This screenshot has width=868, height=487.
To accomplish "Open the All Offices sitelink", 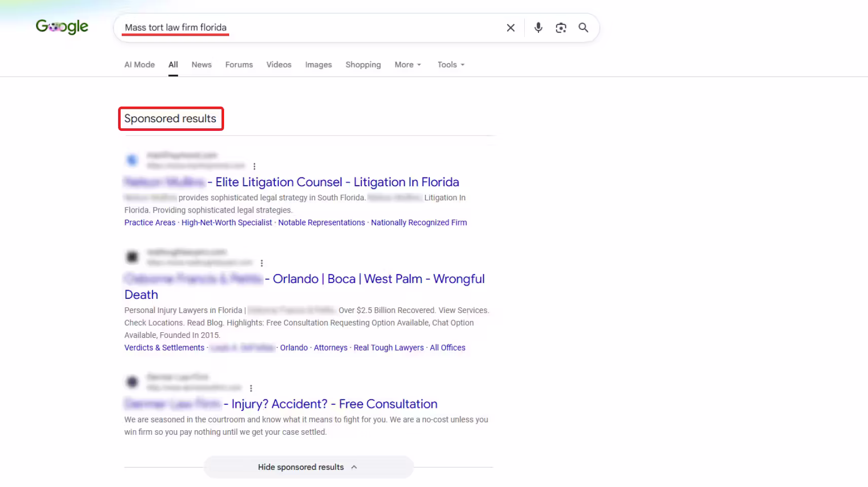I will tap(448, 347).
